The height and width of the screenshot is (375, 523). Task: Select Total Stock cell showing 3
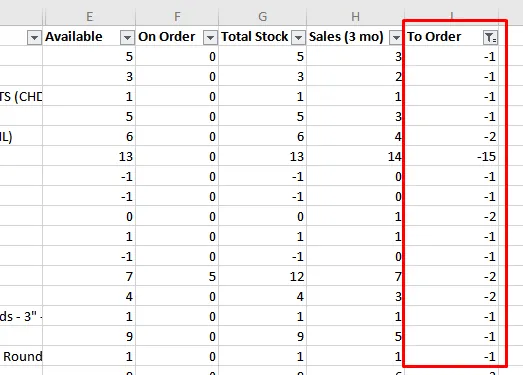[263, 76]
